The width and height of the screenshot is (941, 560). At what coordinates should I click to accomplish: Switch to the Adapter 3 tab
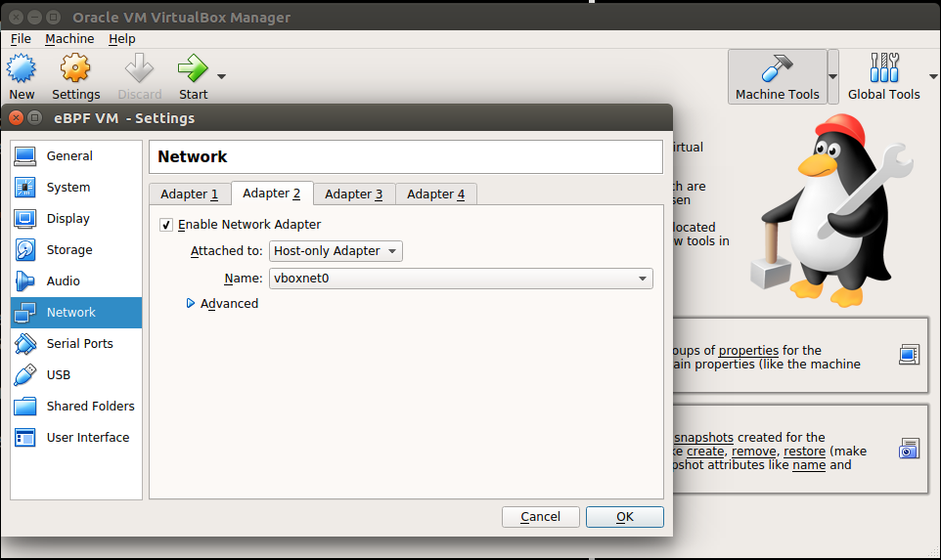coord(353,194)
